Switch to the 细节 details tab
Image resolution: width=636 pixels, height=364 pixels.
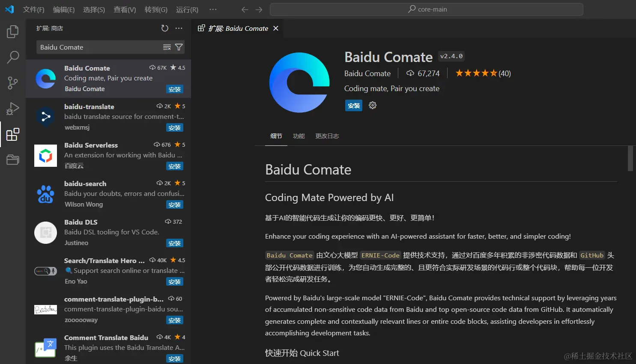[x=276, y=136]
